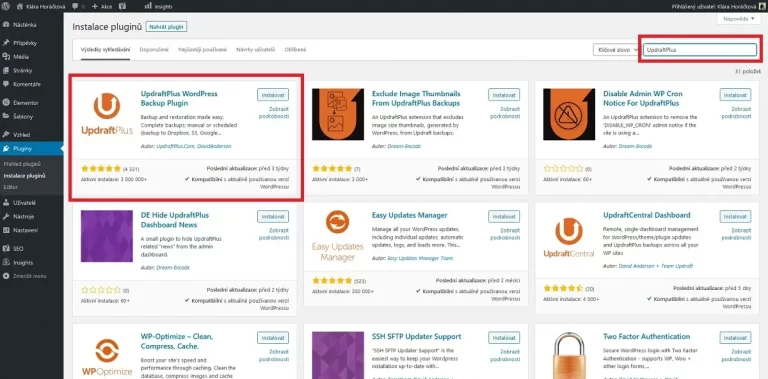Expand the Nápověda help panel

tap(740, 19)
